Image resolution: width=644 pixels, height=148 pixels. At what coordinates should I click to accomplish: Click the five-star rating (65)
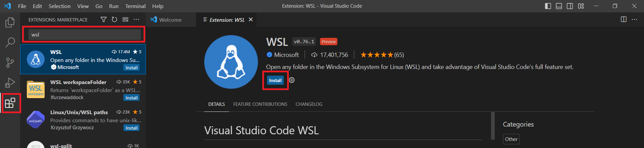[382, 55]
